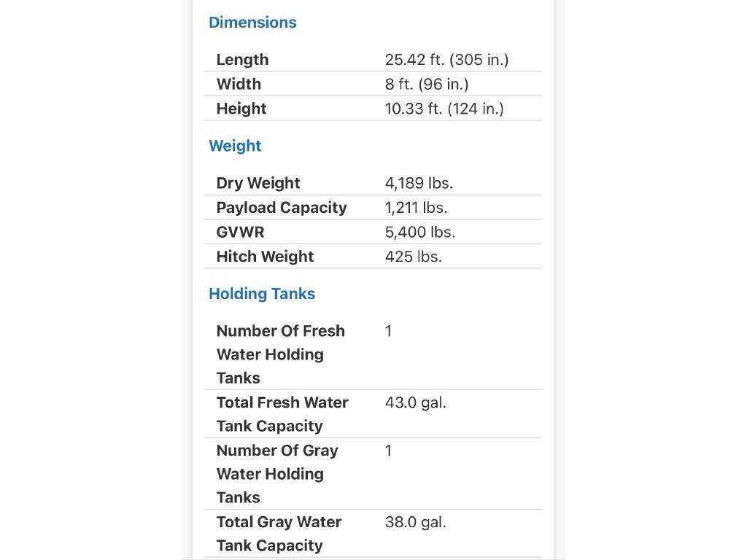Click the Weight section heading

[235, 146]
